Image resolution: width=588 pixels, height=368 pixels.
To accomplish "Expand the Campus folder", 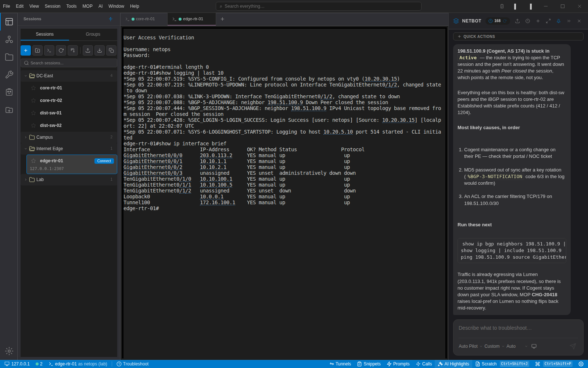I will [x=26, y=137].
